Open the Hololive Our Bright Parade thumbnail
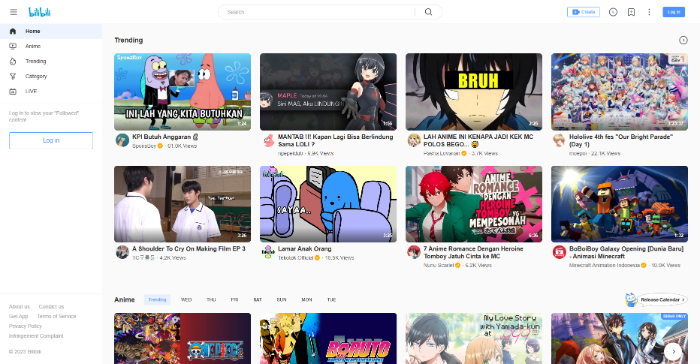Screen dimensions: 700x364 tap(619, 92)
